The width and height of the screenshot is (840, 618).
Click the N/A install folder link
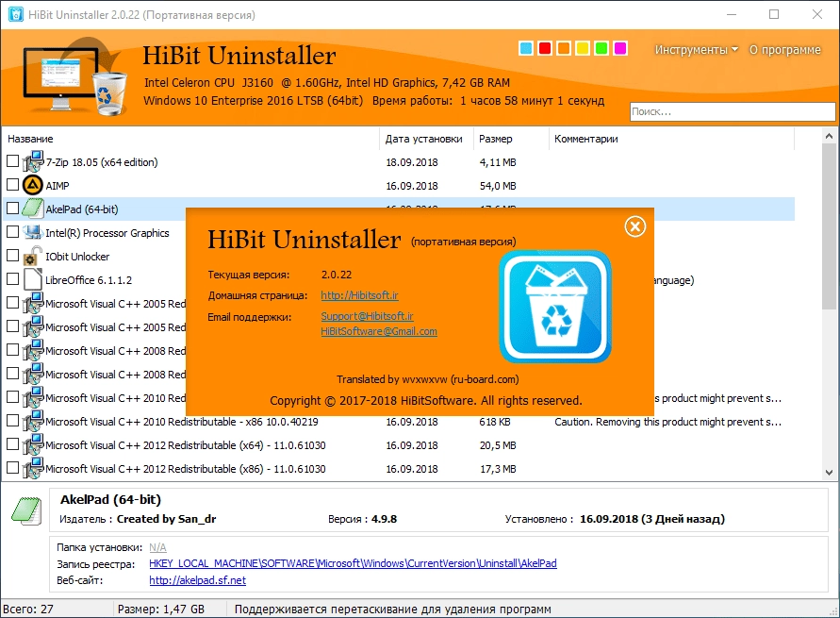coord(157,547)
